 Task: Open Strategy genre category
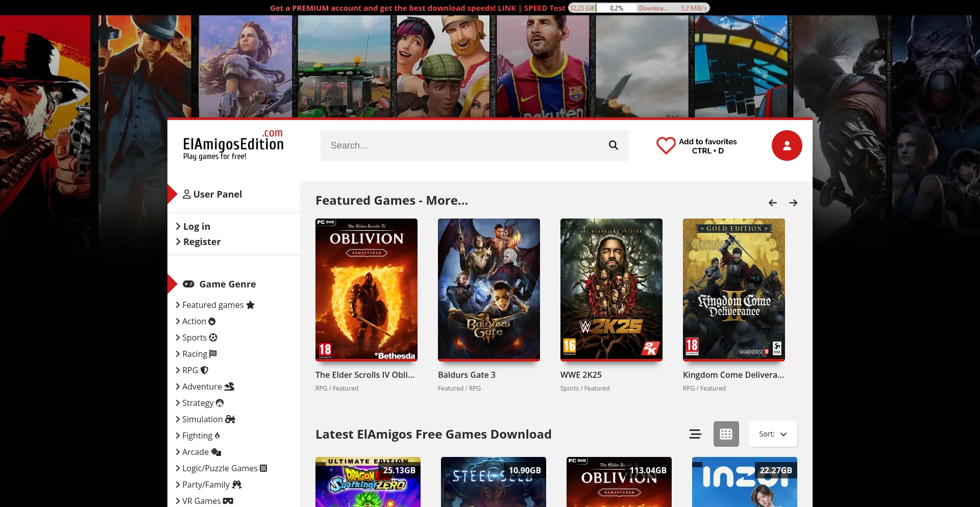coord(198,403)
